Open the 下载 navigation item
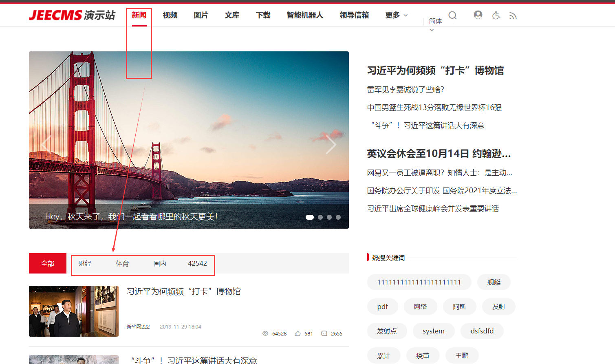This screenshot has width=615, height=364. (x=263, y=15)
